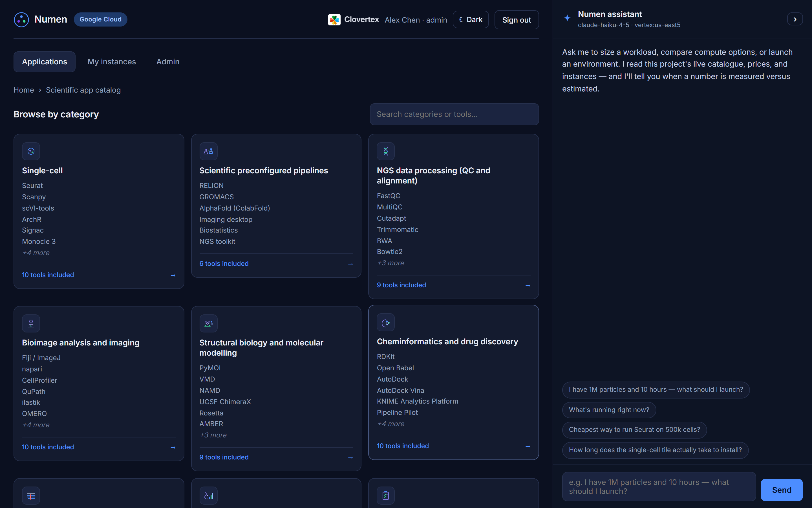
Task: Go to Home in the breadcrumb
Action: [x=23, y=90]
